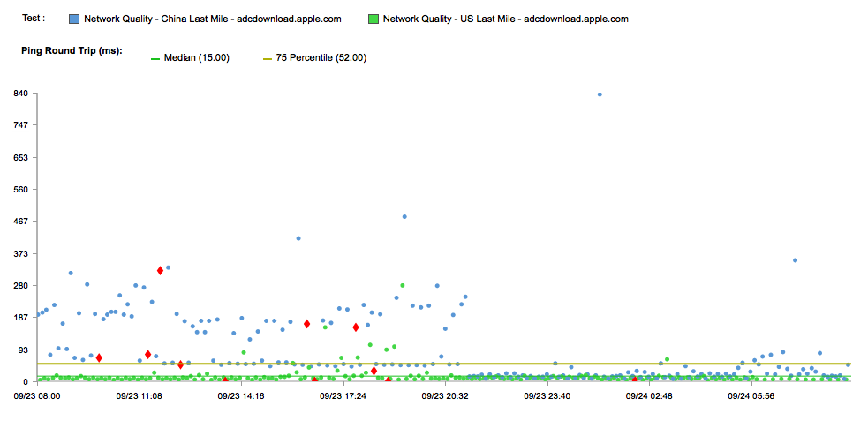Select the US Last Mile legend label
Image resolution: width=868 pixels, height=421 pixels.
tap(505, 19)
